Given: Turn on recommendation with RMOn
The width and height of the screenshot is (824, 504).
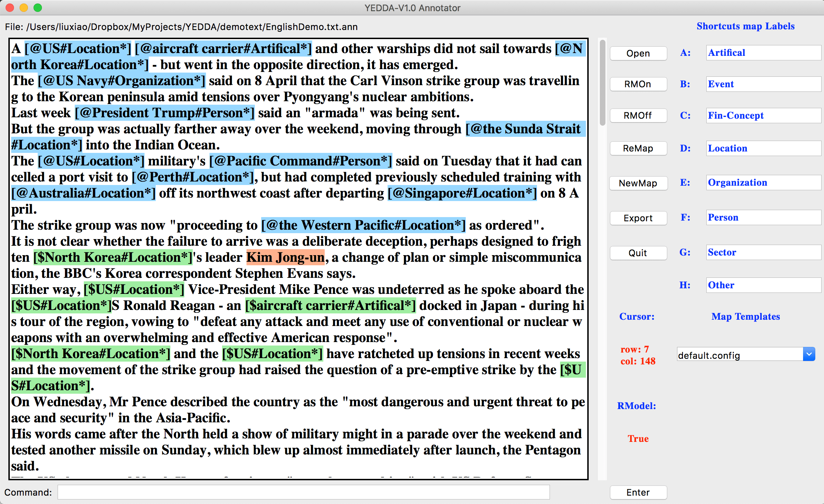Looking at the screenshot, I should (638, 84).
